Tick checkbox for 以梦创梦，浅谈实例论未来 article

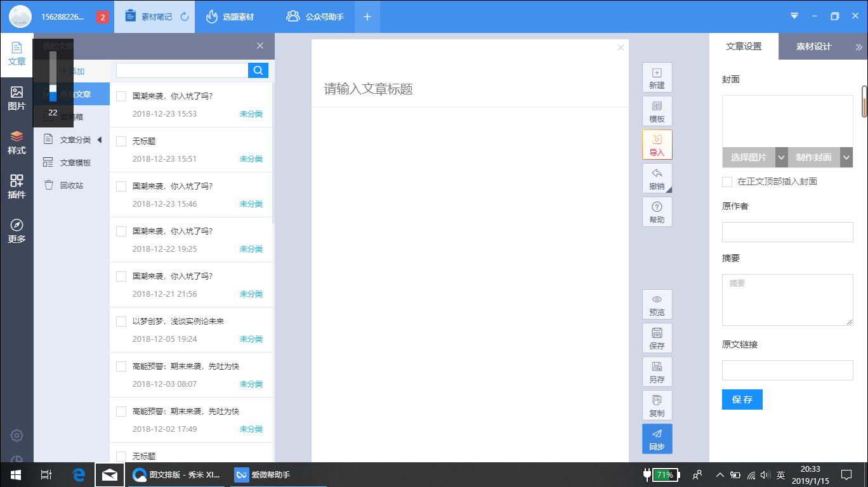point(121,321)
